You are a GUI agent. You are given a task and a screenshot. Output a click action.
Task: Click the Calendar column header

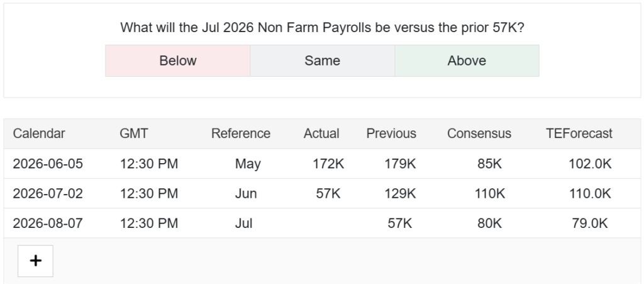[x=39, y=133]
